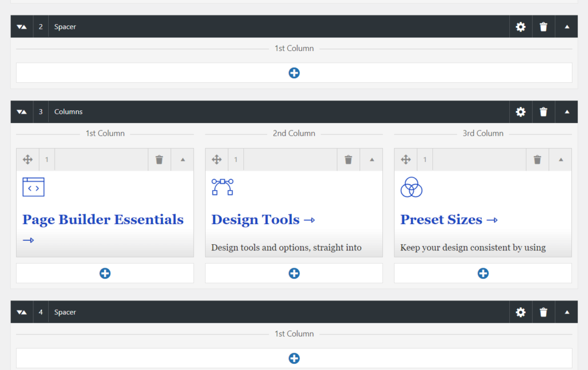Click sort handle on Spacer row 2
Image resolution: width=588 pixels, height=370 pixels.
[x=22, y=26]
